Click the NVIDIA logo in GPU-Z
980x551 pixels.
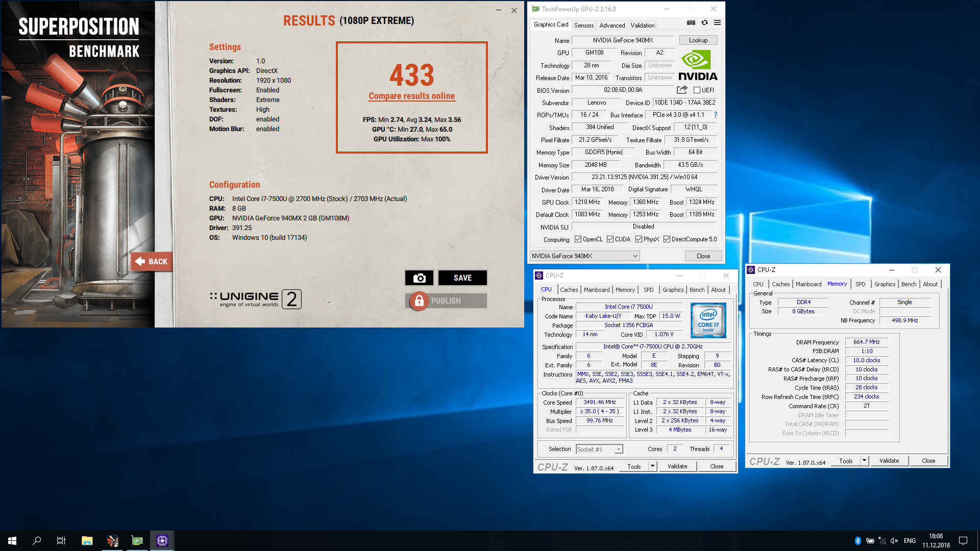pos(698,65)
